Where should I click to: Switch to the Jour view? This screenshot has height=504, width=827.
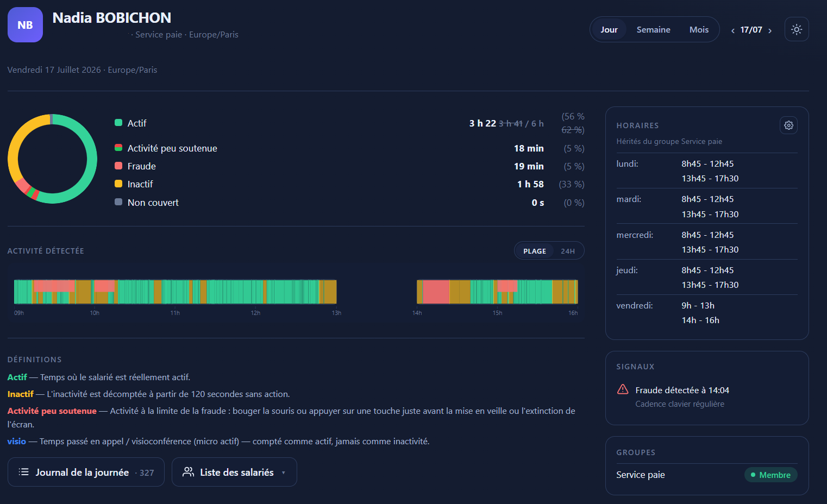609,30
